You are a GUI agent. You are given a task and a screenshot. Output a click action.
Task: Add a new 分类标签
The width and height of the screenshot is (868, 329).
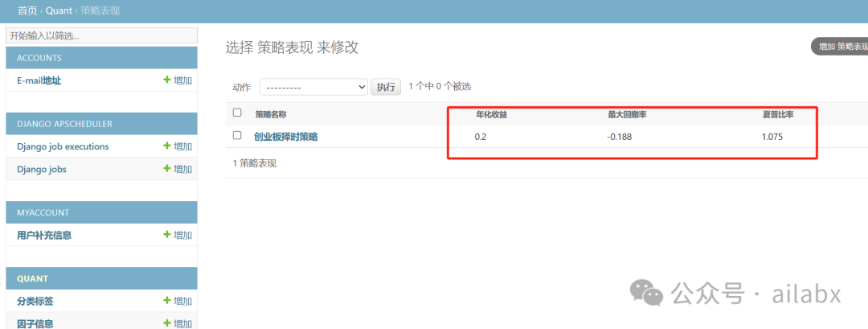tap(178, 302)
